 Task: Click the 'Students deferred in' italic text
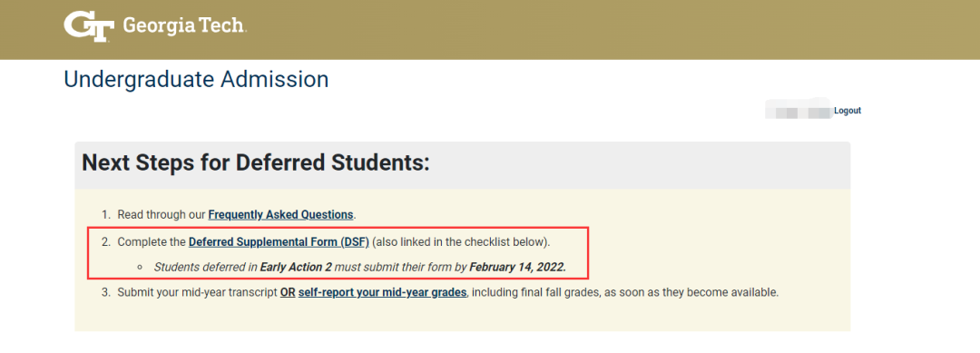point(206,267)
